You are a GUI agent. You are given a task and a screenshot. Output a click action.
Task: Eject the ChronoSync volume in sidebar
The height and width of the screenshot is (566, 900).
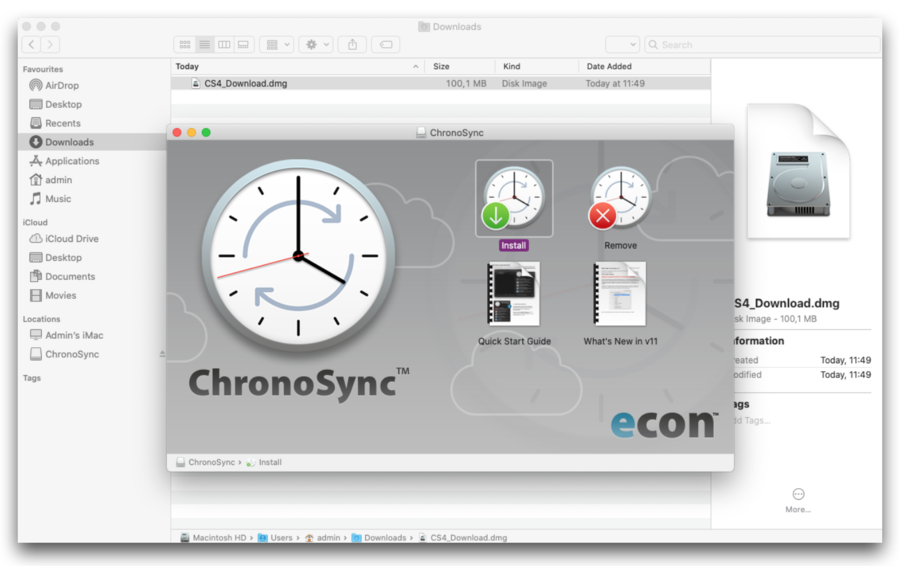(162, 354)
